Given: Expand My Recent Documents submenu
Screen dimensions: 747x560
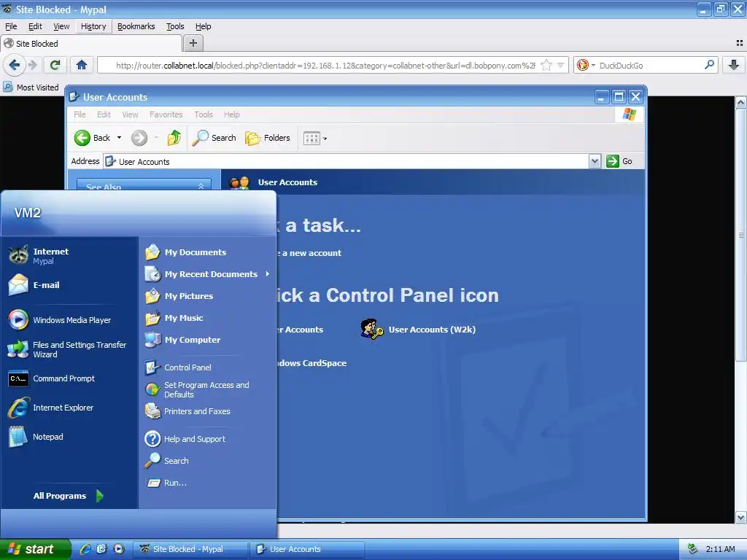Looking at the screenshot, I should click(208, 274).
